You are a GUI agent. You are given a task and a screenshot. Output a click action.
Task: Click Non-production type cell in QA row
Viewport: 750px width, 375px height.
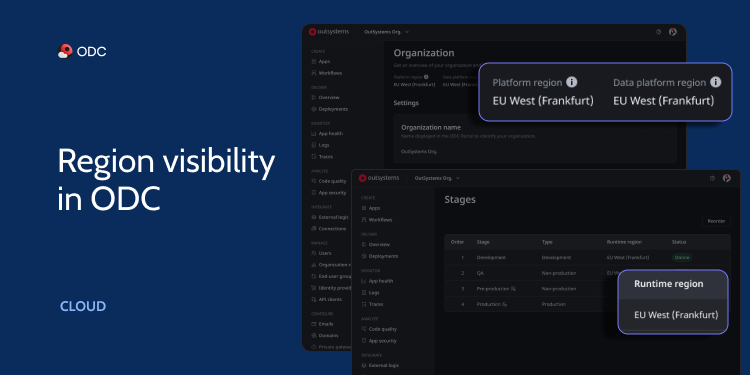tap(558, 273)
